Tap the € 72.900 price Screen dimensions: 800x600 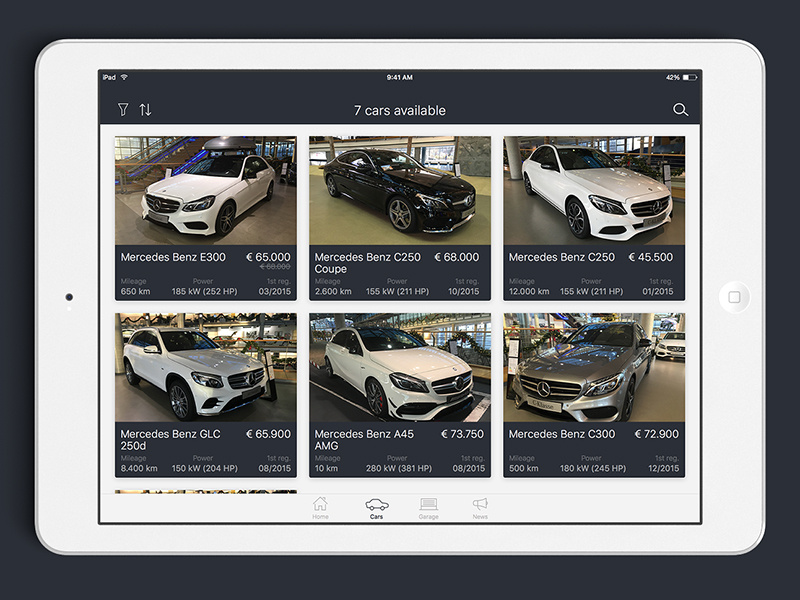coord(657,434)
